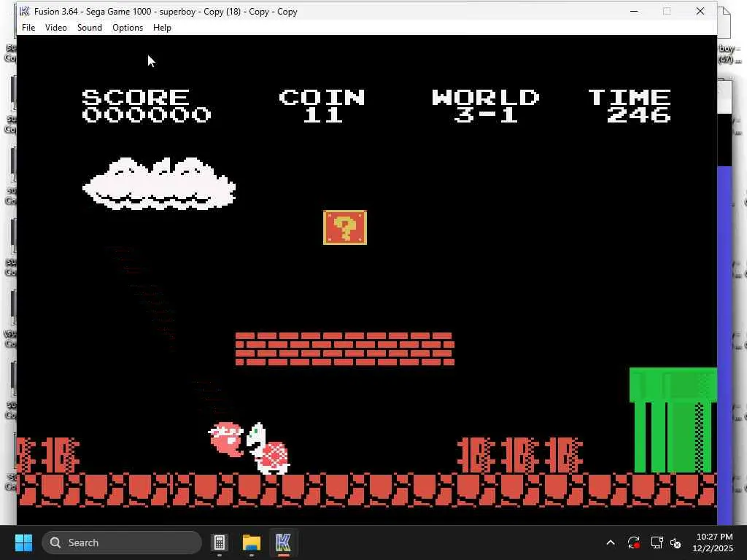Image resolution: width=747 pixels, height=560 pixels.
Task: Open the Sound menu
Action: point(90,28)
